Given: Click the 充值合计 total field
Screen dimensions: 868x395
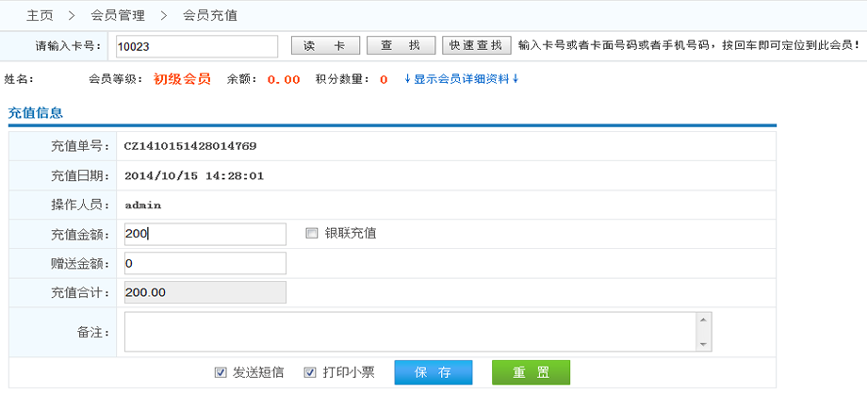Looking at the screenshot, I should pos(205,292).
